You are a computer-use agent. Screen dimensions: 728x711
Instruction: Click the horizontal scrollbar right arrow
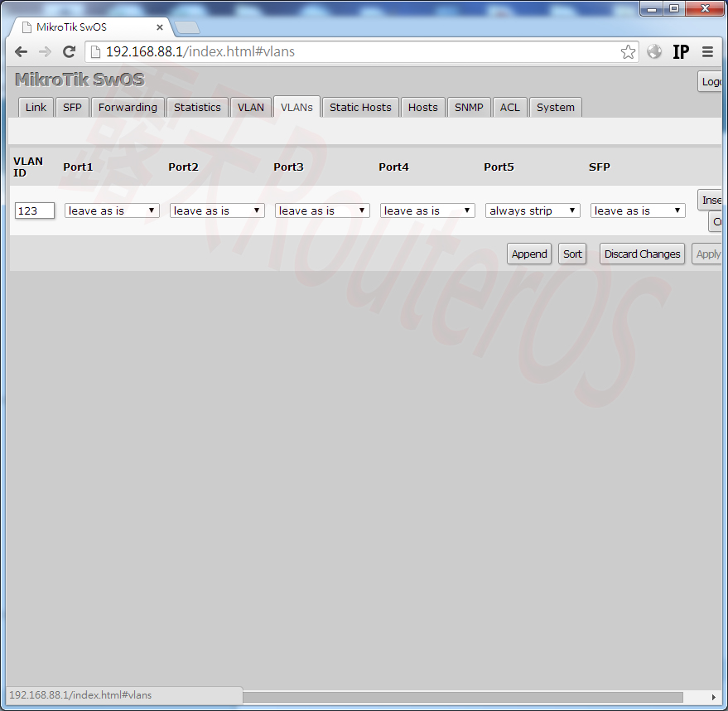coord(714,697)
